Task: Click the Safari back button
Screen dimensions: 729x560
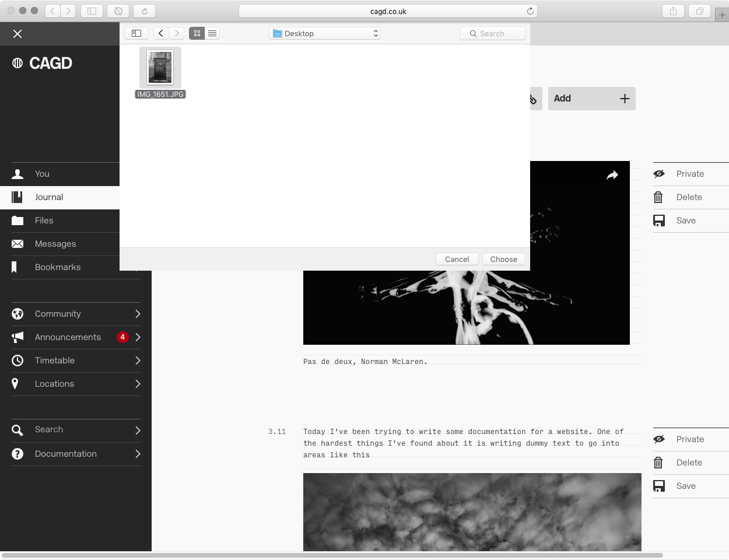Action: click(52, 10)
